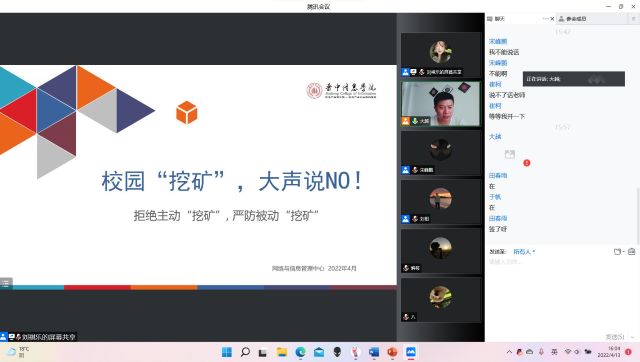This screenshot has width=640, height=362.
Task: Open Windows taskbar Search
Action: coord(245,352)
